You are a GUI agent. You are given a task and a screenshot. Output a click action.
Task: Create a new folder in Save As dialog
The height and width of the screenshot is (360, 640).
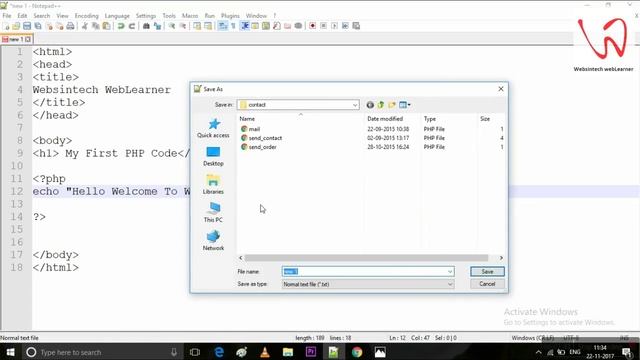[392, 105]
